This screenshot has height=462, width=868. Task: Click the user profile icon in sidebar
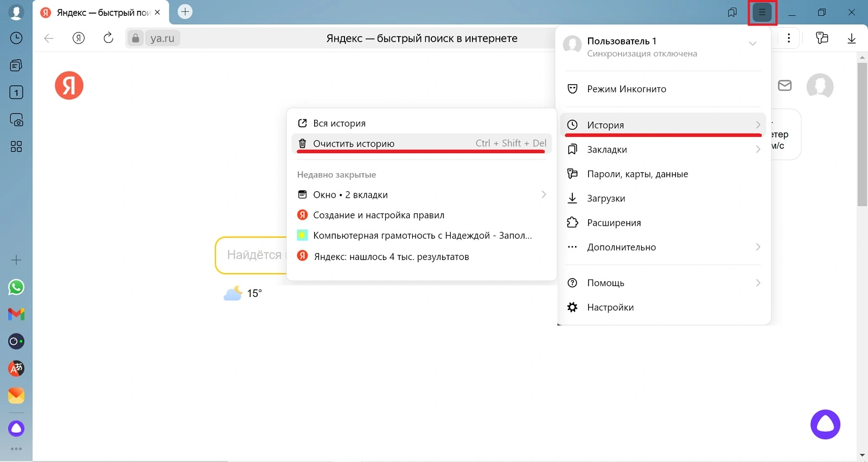[16, 12]
